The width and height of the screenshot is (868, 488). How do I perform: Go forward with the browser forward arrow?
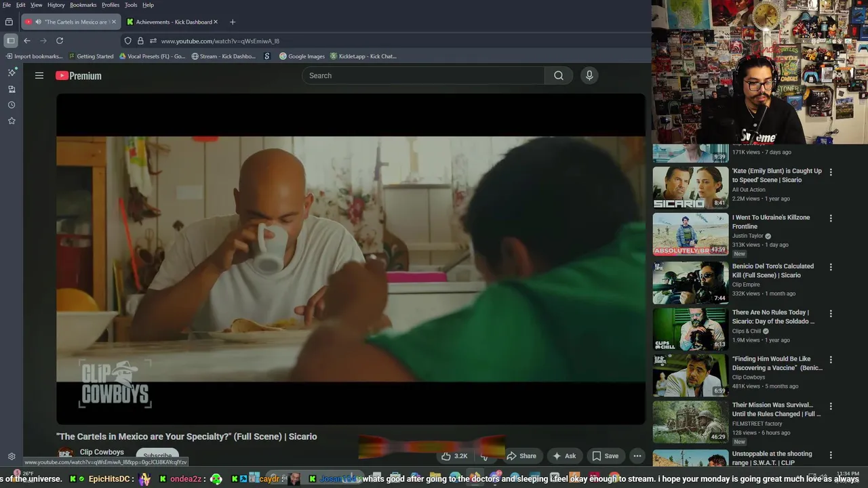coord(43,41)
